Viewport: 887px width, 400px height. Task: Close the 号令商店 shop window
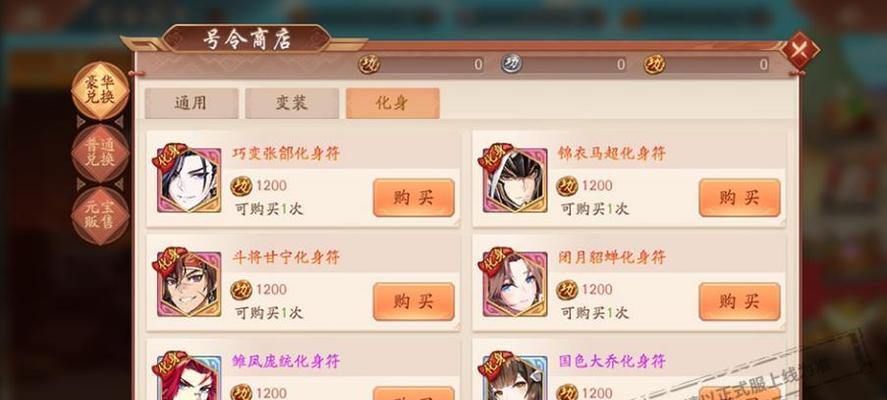coord(799,50)
